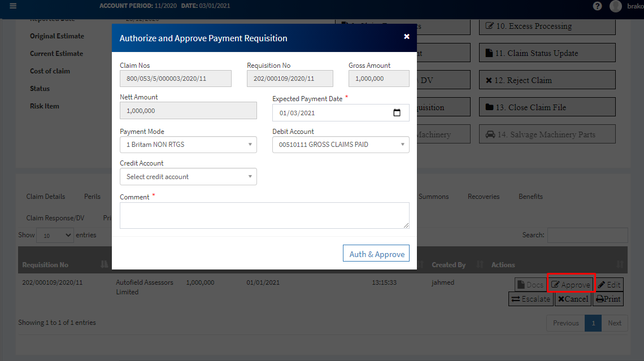
Task: Click the Auth & Approve button
Action: [376, 254]
